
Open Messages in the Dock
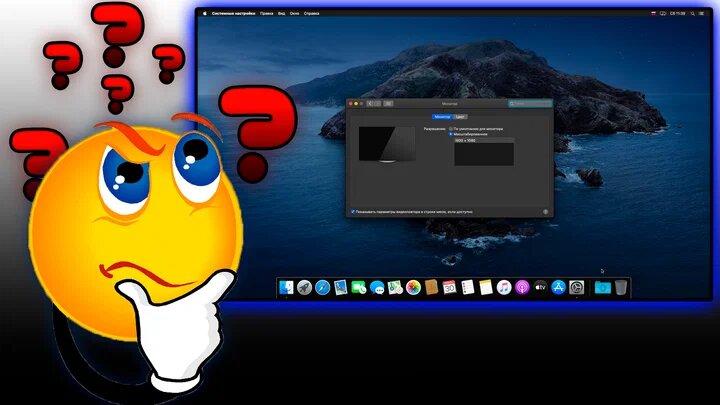(x=377, y=288)
